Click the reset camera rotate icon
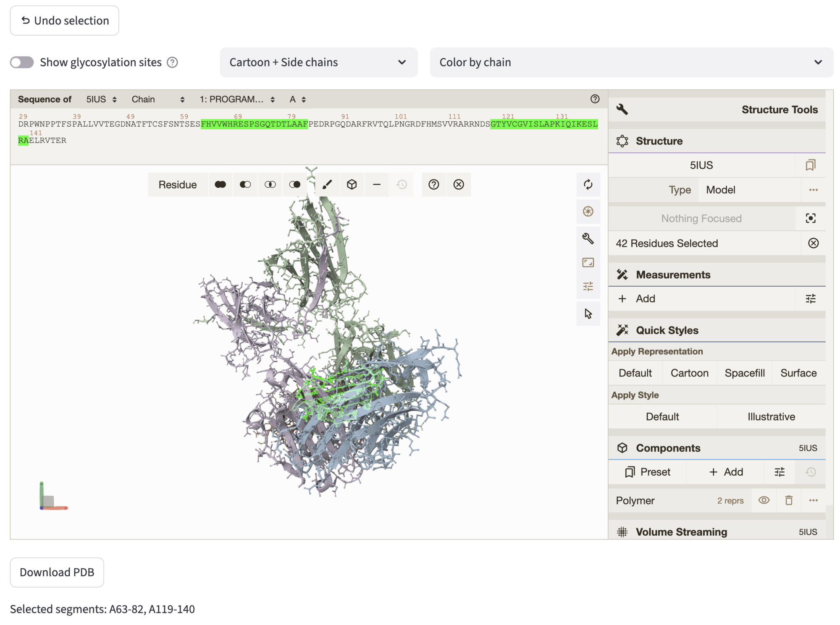The width and height of the screenshot is (840, 625). (588, 184)
